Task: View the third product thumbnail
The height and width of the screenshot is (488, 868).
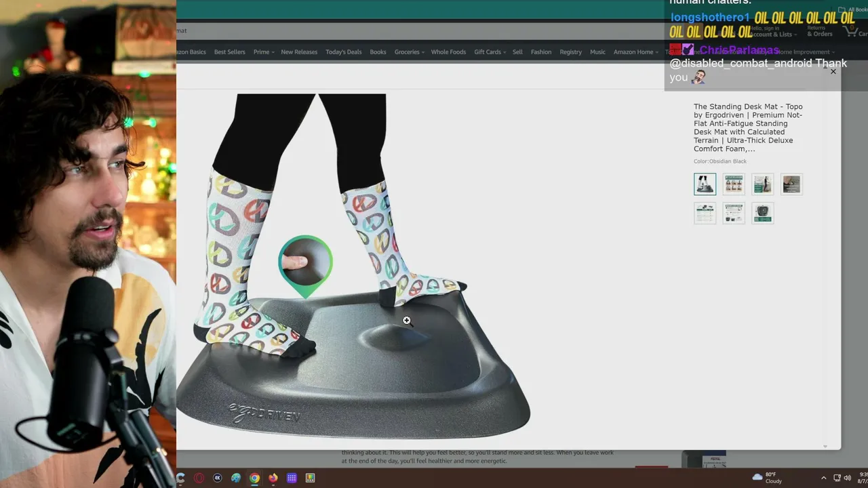Action: click(762, 184)
